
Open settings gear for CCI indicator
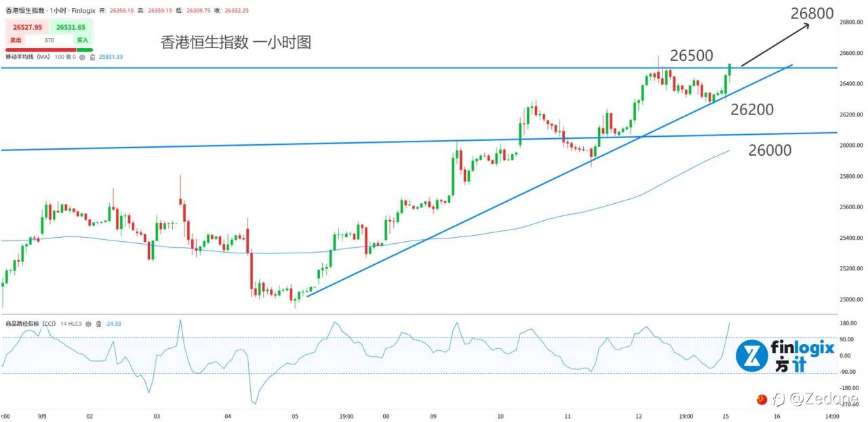click(88, 324)
